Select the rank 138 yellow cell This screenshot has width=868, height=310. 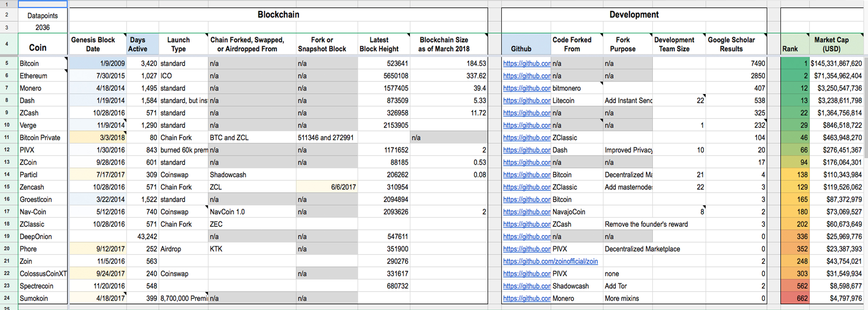click(795, 175)
